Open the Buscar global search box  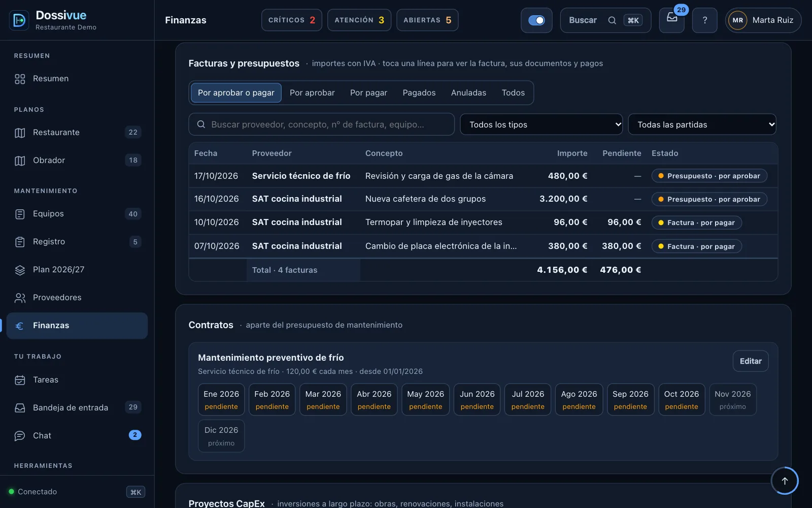point(605,20)
